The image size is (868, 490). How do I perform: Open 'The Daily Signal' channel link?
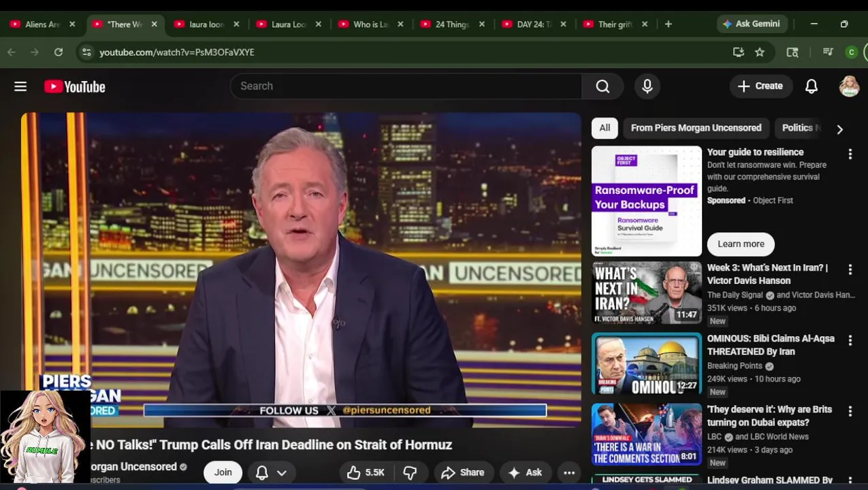[735, 295]
